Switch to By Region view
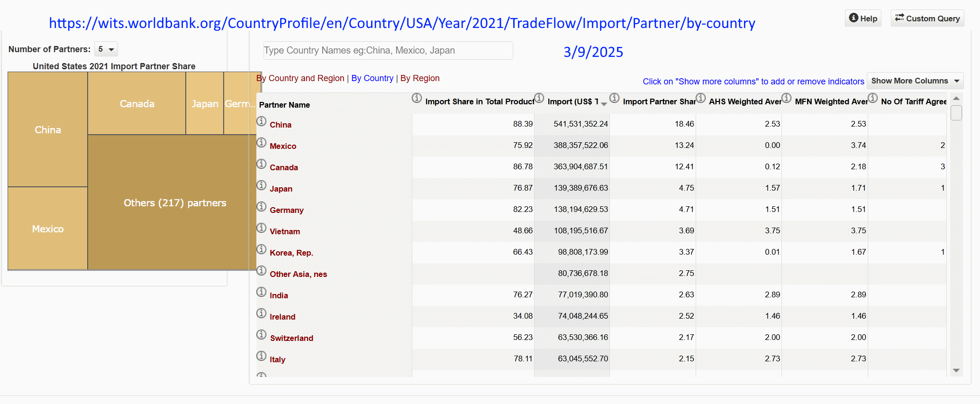Viewport: 980px width, 404px height. 420,78
